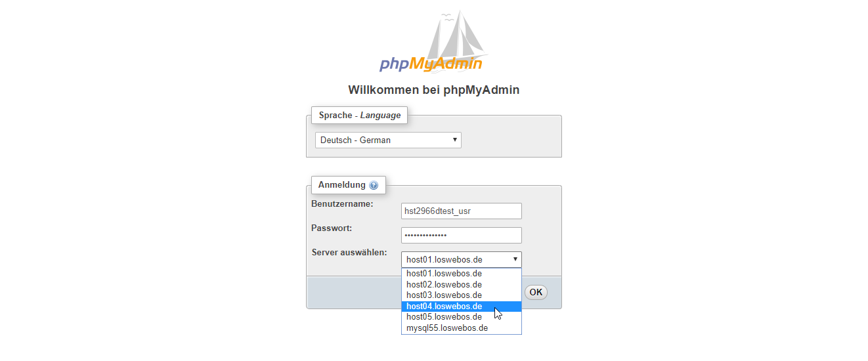Click the Sprache - Language legend
Screen dimensions: 868x361
point(359,116)
